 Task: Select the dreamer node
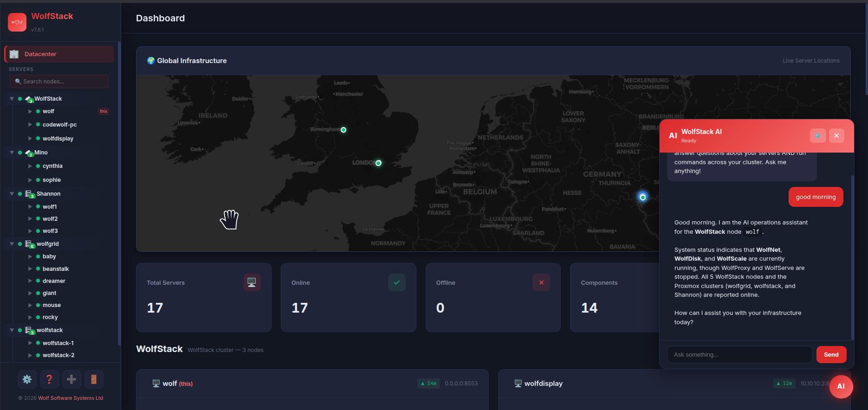[54, 281]
